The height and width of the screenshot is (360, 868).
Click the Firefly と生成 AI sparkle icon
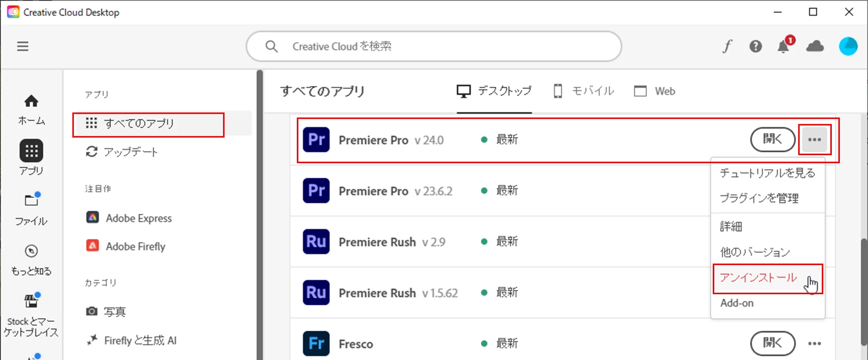[x=91, y=340]
